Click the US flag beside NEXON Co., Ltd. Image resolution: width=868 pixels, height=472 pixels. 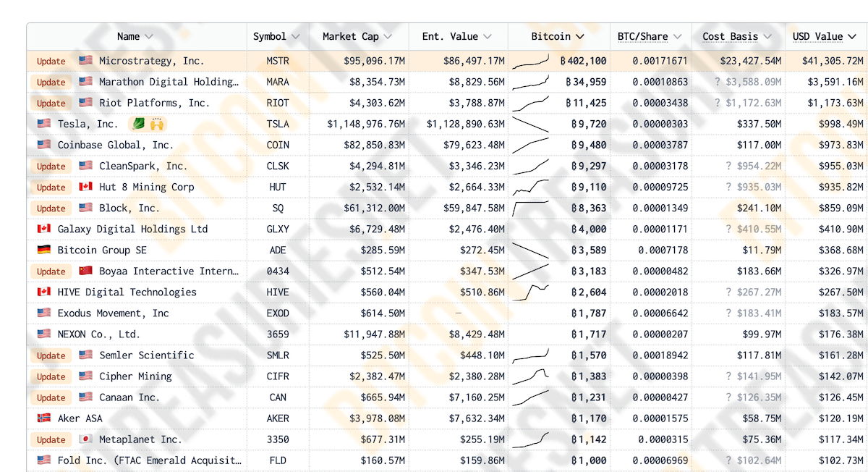click(44, 334)
